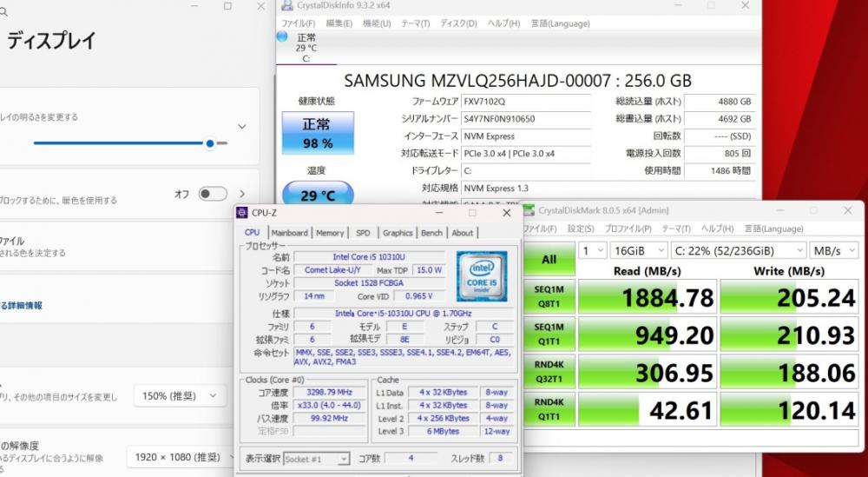Open the night light settings chevron

[x=242, y=194]
